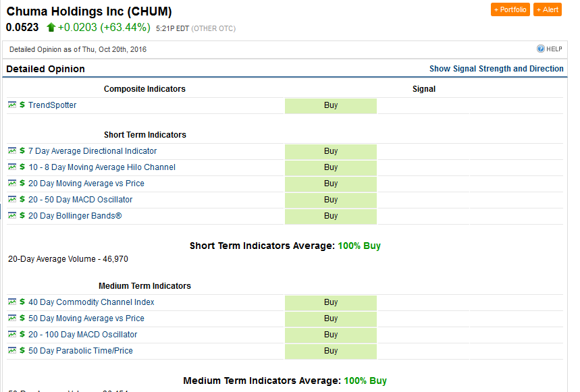
Task: Open chart icon for 20 - 50 Day MACD Oscillator
Action: pos(12,200)
